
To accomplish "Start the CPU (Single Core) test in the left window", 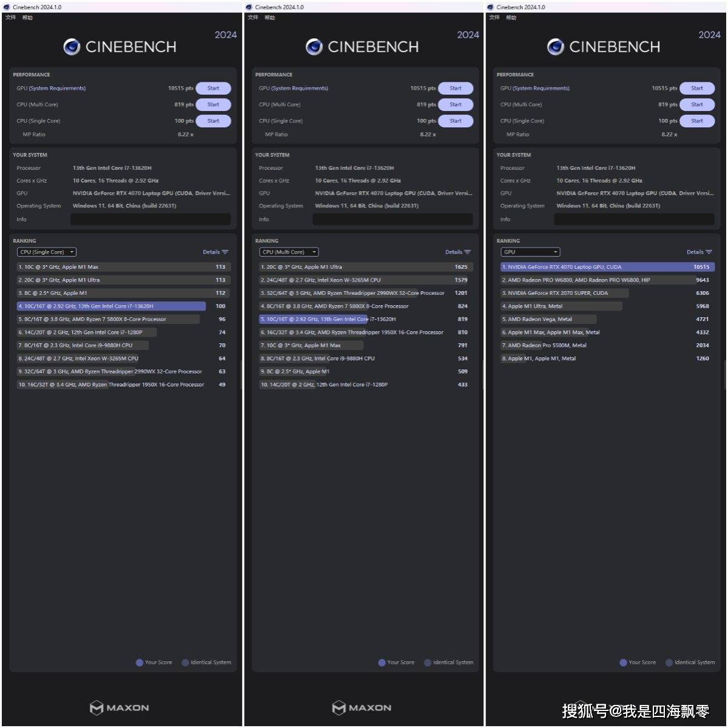I will [213, 121].
